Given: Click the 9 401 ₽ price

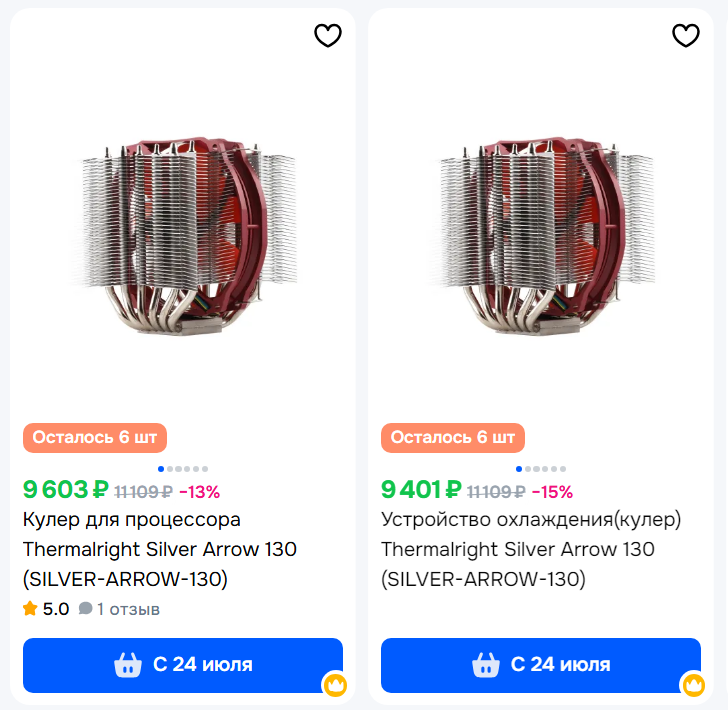Looking at the screenshot, I should (x=423, y=490).
